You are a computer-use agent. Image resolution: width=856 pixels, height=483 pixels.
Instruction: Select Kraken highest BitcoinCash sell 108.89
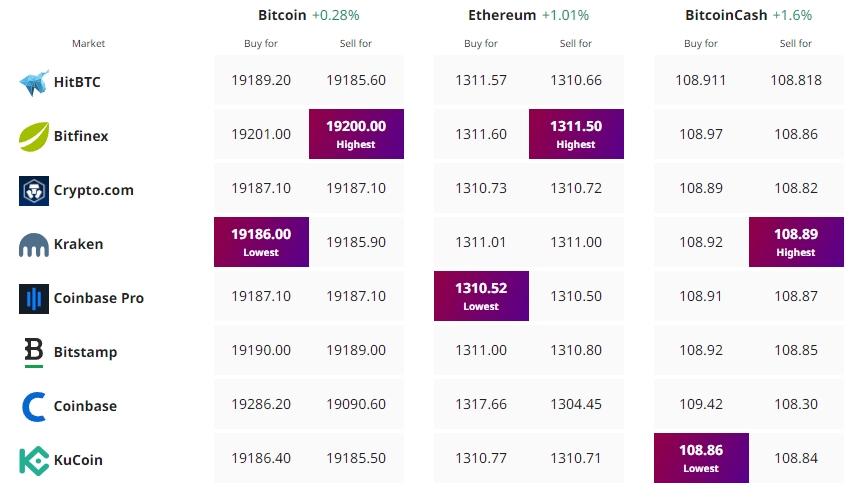click(x=796, y=242)
